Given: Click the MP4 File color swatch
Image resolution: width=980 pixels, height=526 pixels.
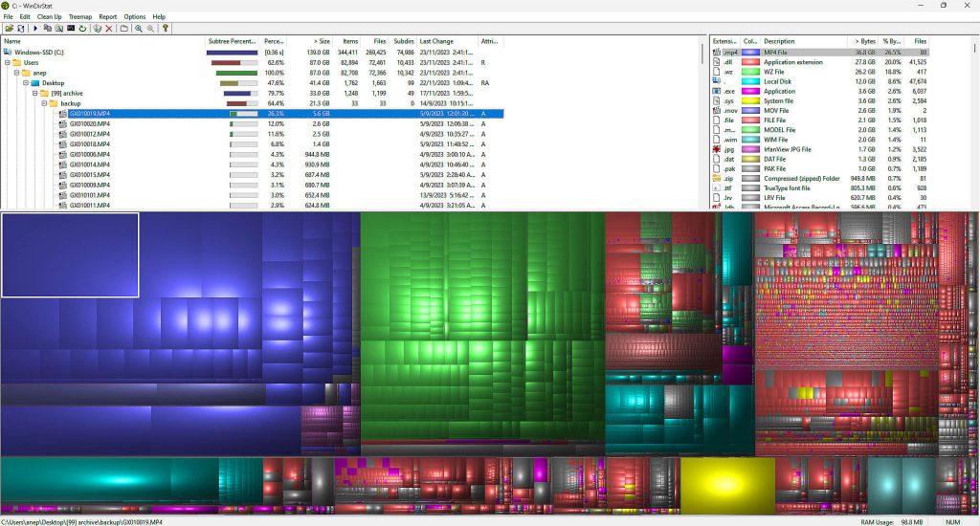Looking at the screenshot, I should (x=750, y=53).
